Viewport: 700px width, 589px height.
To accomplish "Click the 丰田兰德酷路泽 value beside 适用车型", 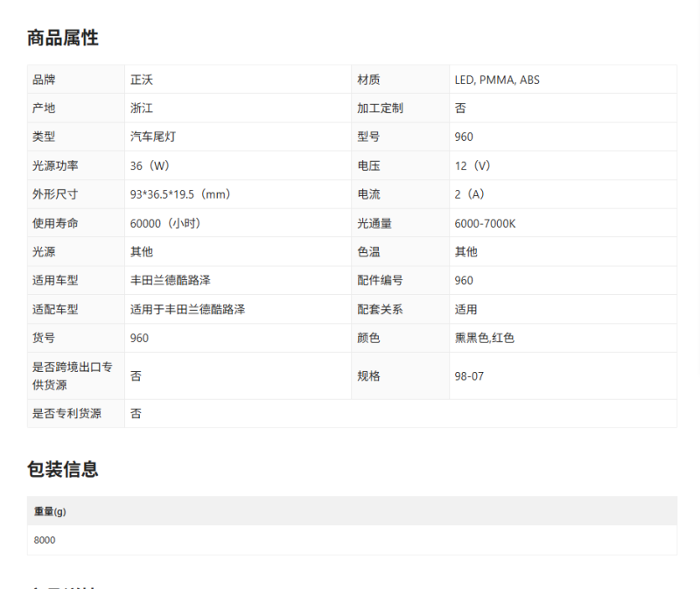I will pos(170,280).
